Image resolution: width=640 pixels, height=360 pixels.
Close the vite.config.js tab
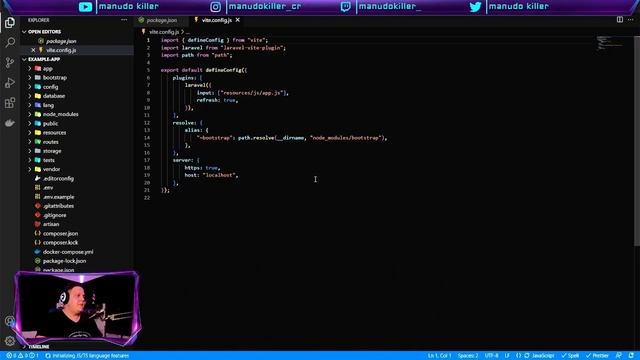click(x=238, y=20)
